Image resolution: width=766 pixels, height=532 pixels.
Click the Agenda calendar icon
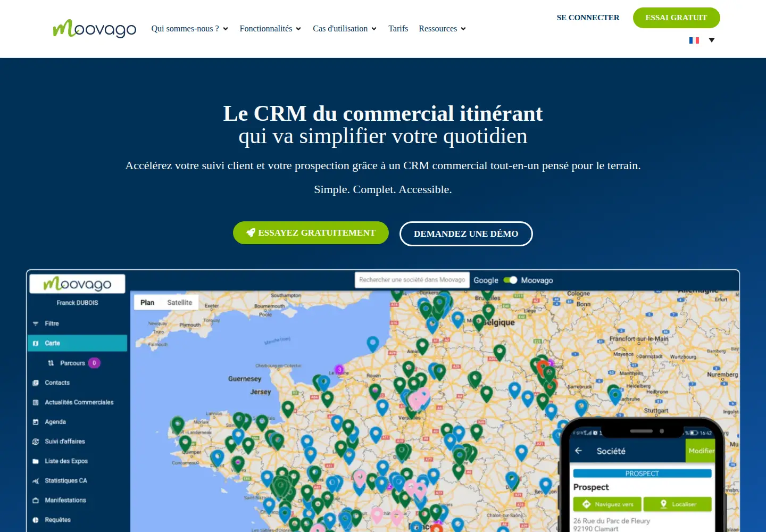tap(36, 422)
